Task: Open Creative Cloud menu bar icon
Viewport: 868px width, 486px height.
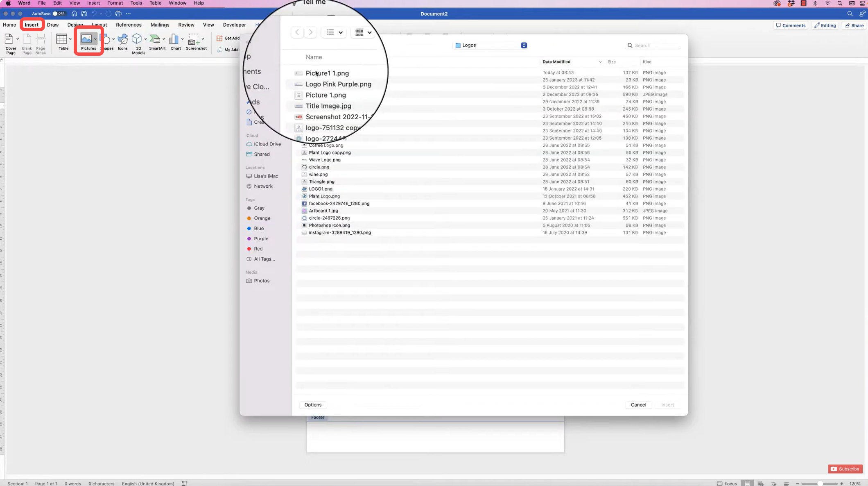Action: pos(777,3)
